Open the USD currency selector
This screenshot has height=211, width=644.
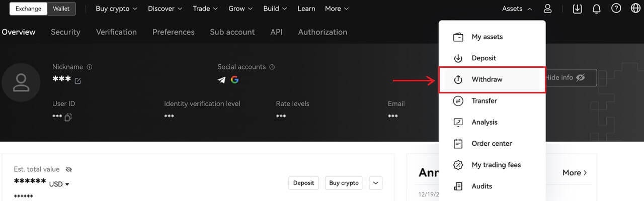click(x=59, y=184)
